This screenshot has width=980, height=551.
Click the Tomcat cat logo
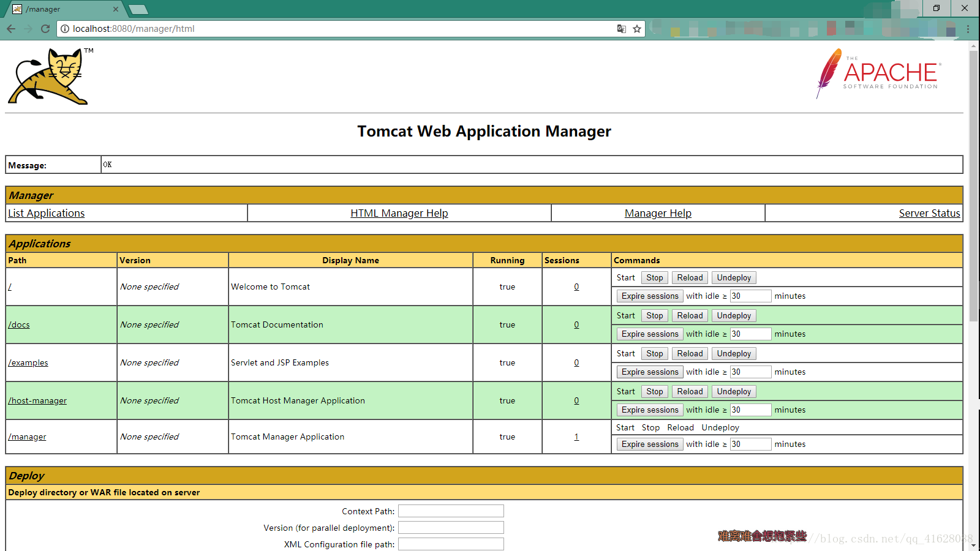point(50,77)
